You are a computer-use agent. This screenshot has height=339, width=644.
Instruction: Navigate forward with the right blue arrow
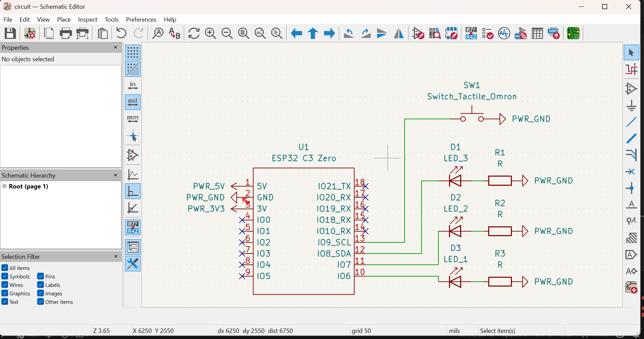tap(329, 33)
